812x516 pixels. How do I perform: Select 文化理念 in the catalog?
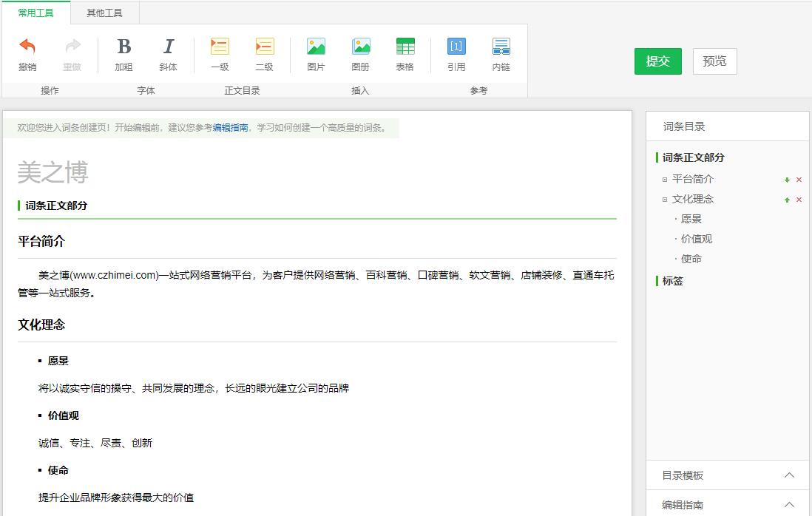(692, 199)
